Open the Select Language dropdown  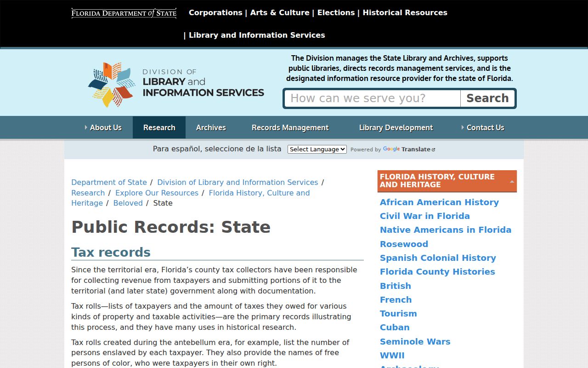tap(317, 149)
